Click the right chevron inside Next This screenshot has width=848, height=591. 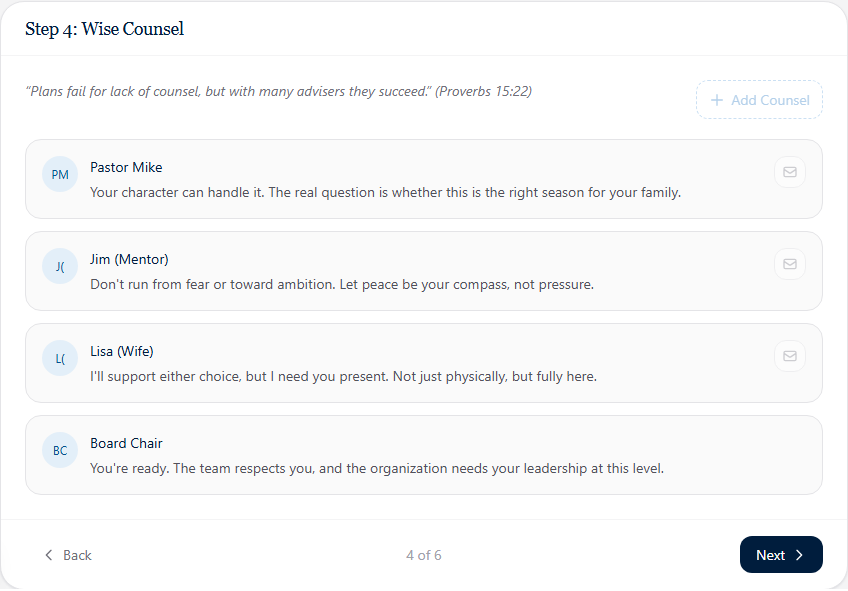coord(799,554)
